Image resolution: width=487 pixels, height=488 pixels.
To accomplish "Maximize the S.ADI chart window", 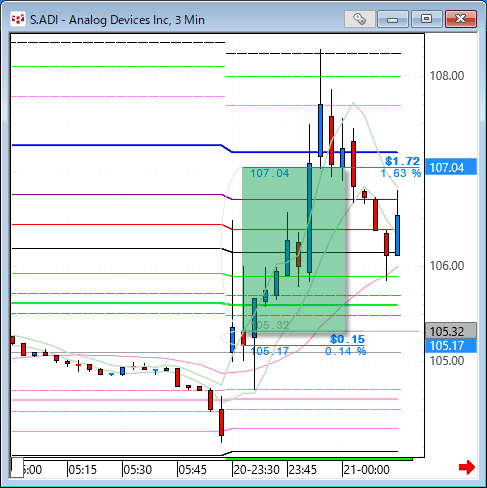I will coord(426,19).
